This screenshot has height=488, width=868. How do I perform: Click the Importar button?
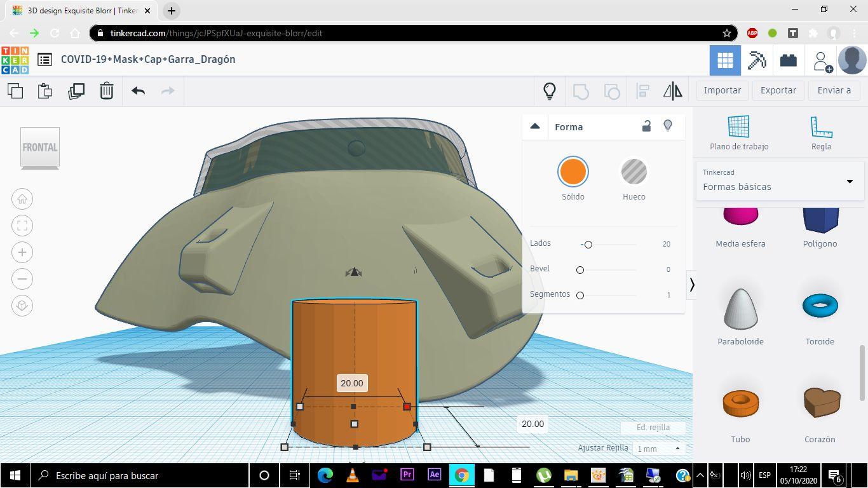click(x=722, y=90)
